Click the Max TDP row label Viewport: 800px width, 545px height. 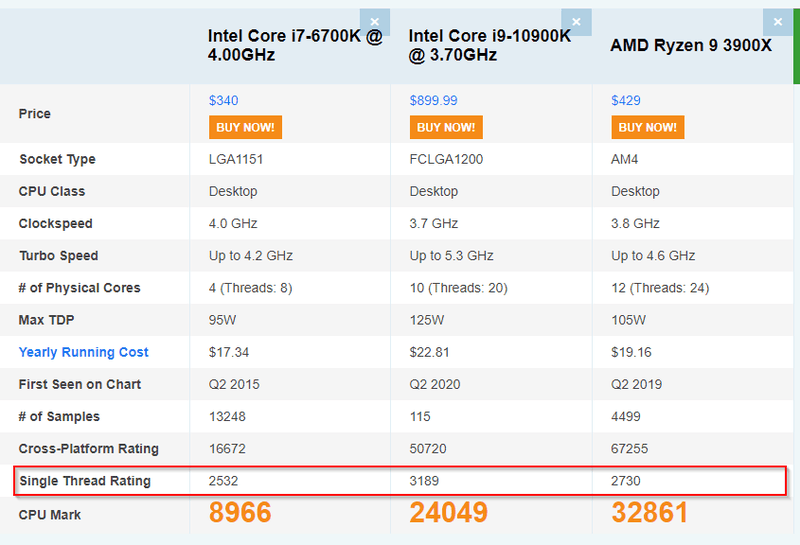46,320
